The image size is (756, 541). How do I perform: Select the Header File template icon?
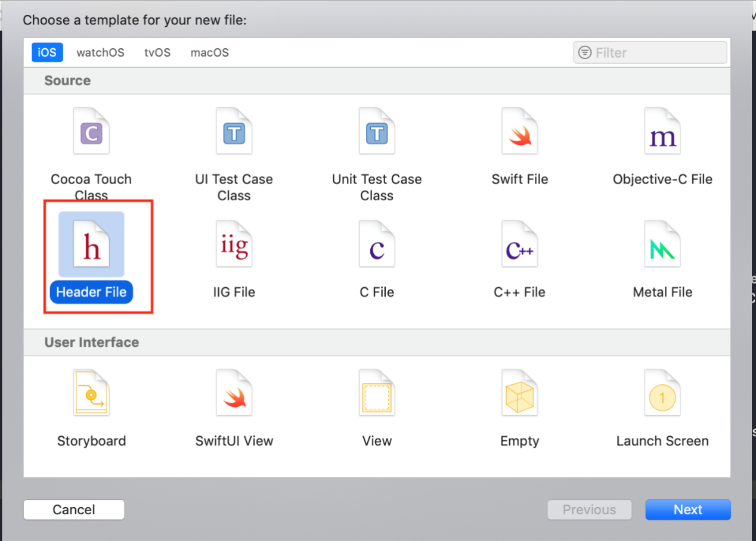coord(91,246)
